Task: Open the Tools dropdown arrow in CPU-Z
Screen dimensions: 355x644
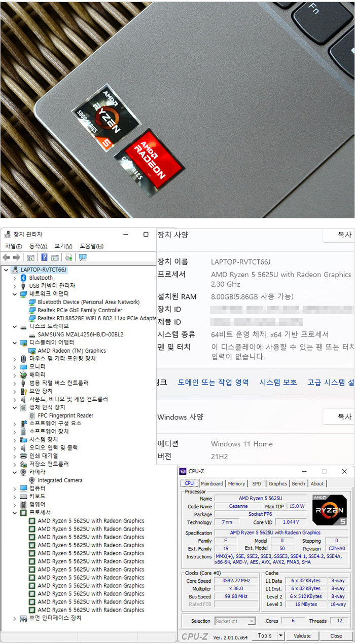Action: 281,635
